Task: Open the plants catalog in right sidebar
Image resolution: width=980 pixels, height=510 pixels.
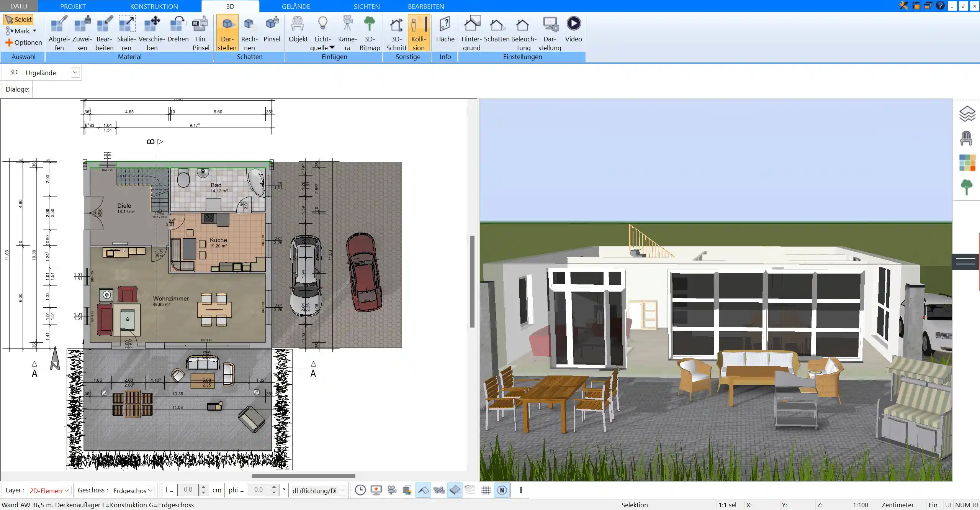Action: point(966,187)
